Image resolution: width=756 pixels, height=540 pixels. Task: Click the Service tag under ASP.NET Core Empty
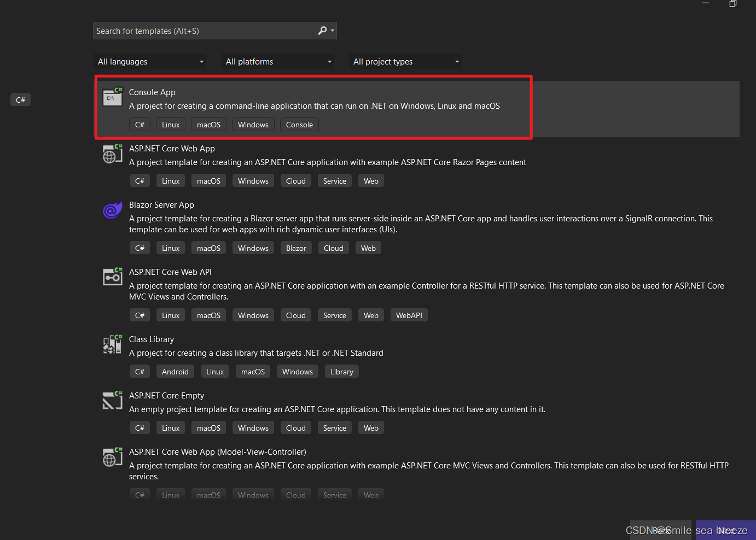point(335,428)
